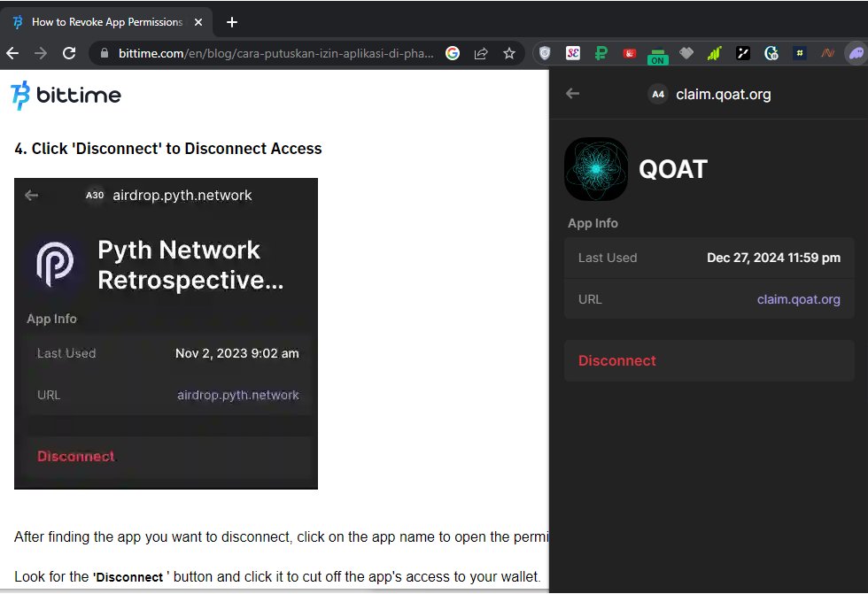Open the green P currency extension
The height and width of the screenshot is (594, 868).
[601, 53]
